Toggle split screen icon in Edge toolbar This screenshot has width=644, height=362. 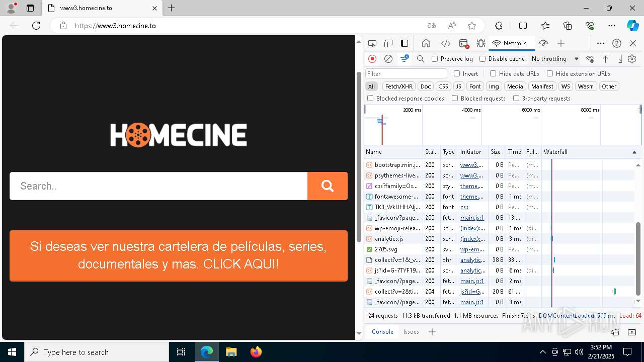tap(523, 26)
